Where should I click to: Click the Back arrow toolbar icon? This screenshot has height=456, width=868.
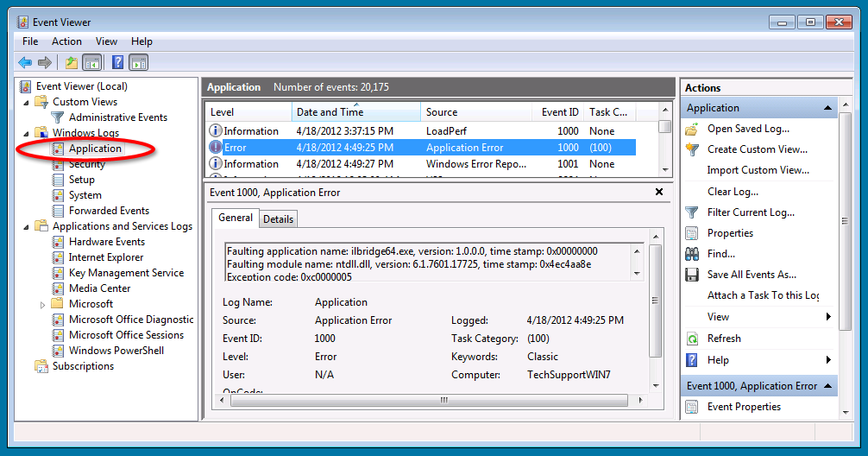pos(25,62)
